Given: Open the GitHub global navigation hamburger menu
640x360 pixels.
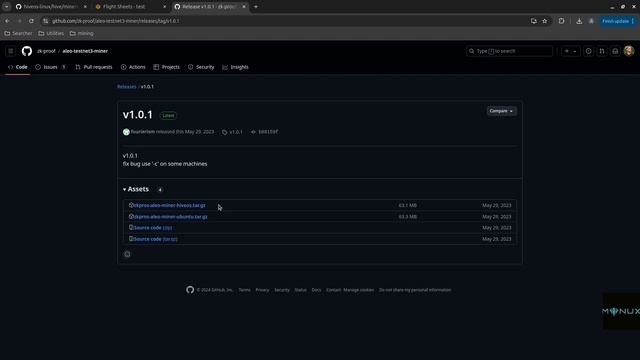Looking at the screenshot, I should point(11,51).
